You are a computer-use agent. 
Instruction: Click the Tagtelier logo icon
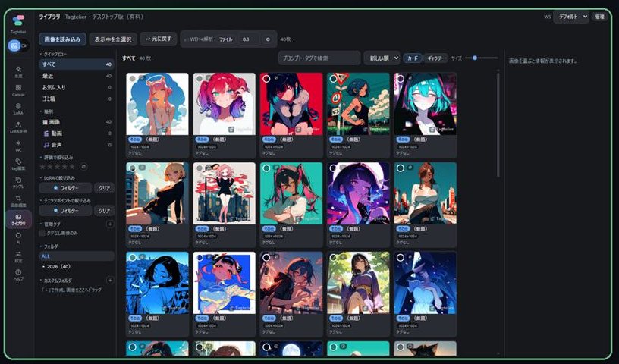tap(18, 20)
